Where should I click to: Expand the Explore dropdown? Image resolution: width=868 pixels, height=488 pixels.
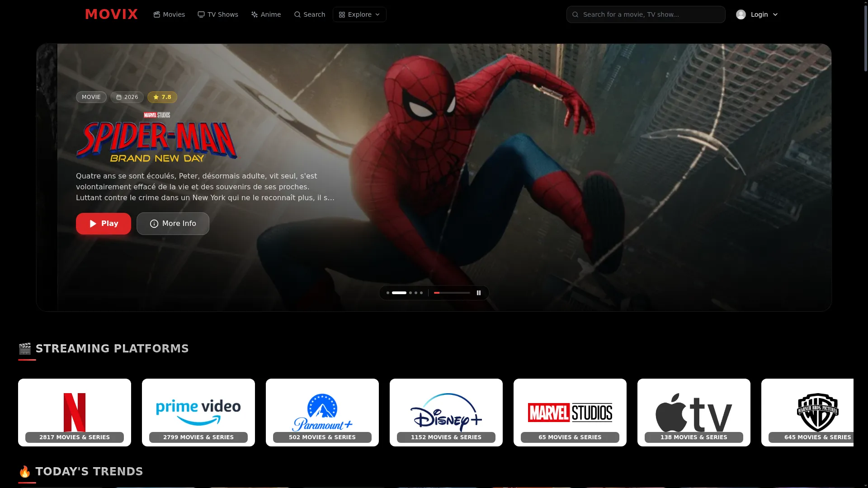[359, 14]
